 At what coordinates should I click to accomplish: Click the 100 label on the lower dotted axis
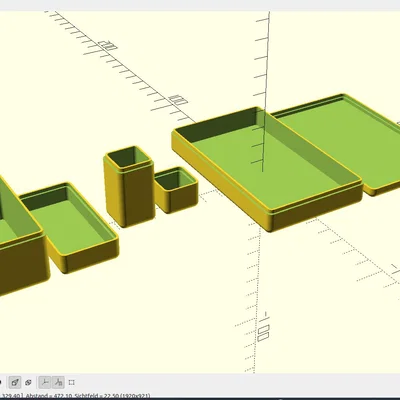pos(263,327)
